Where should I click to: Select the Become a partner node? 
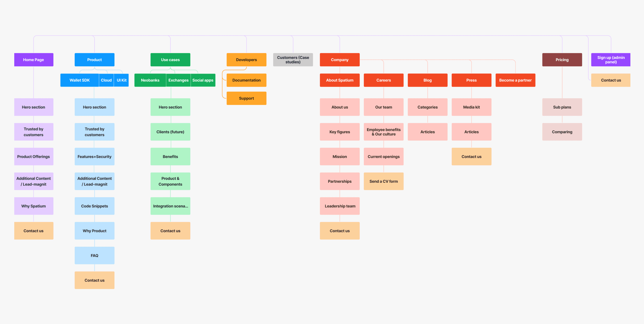pyautogui.click(x=516, y=80)
